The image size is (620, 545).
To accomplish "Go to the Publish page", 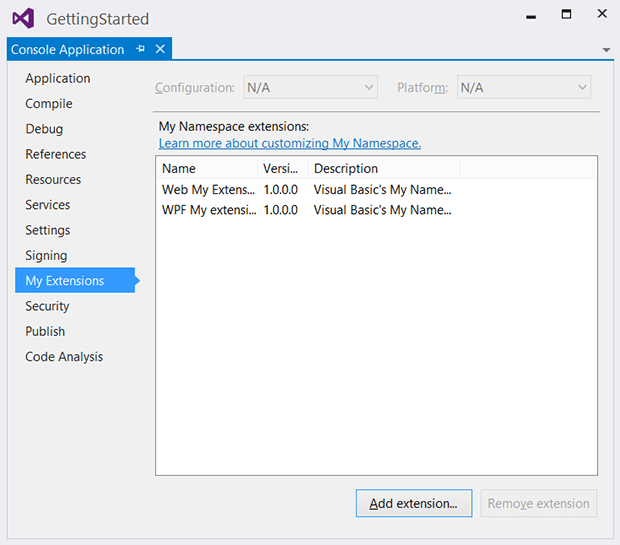I will tap(45, 331).
